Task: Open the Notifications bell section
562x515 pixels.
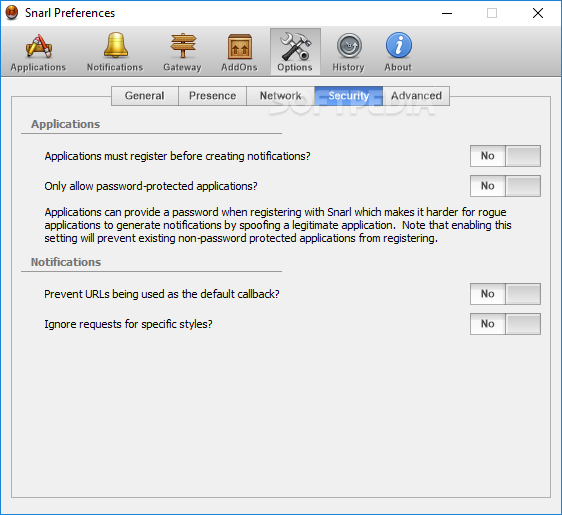Action: [x=115, y=52]
